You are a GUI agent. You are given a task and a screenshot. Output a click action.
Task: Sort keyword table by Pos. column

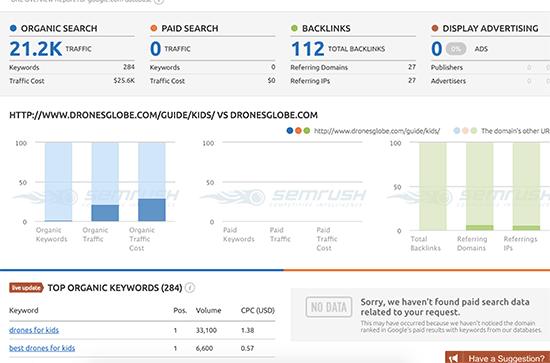(x=180, y=310)
